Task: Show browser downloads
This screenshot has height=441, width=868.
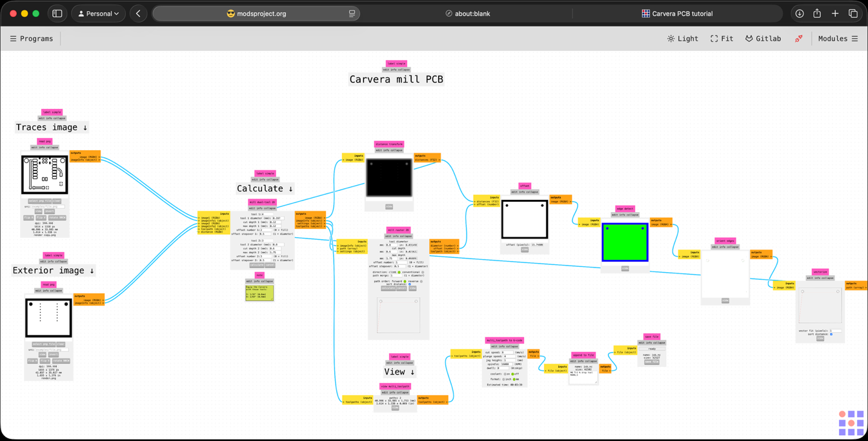Action: pyautogui.click(x=800, y=14)
